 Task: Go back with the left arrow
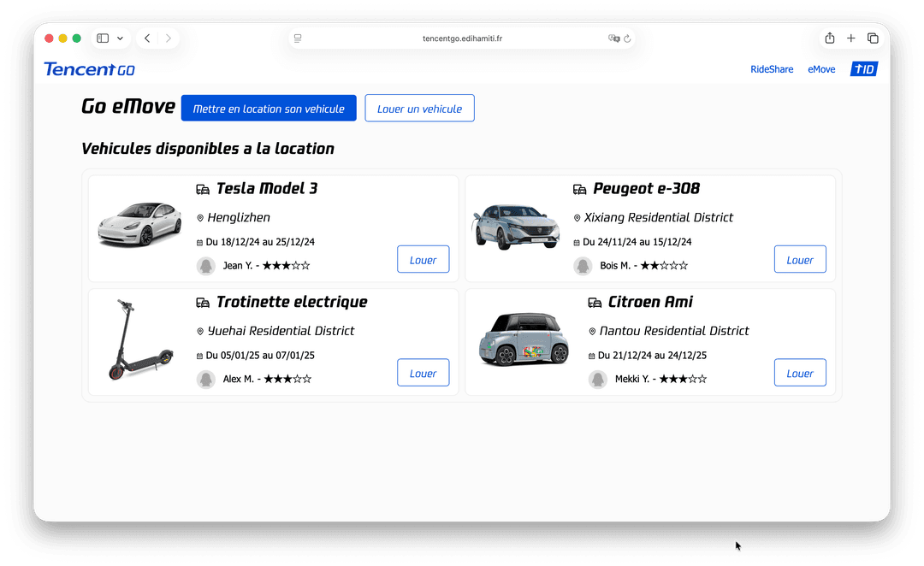click(147, 38)
